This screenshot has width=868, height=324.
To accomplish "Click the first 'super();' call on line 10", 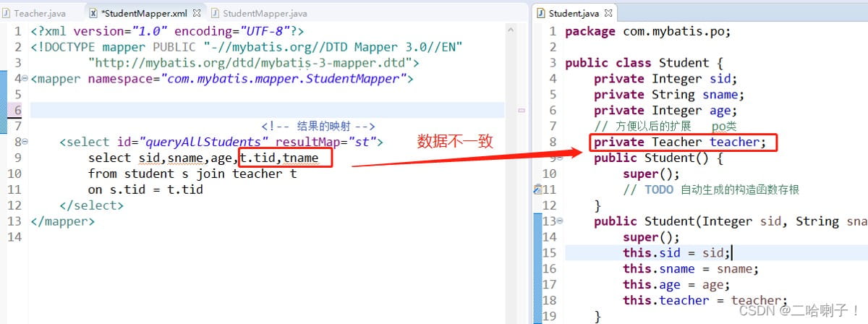I will (651, 174).
